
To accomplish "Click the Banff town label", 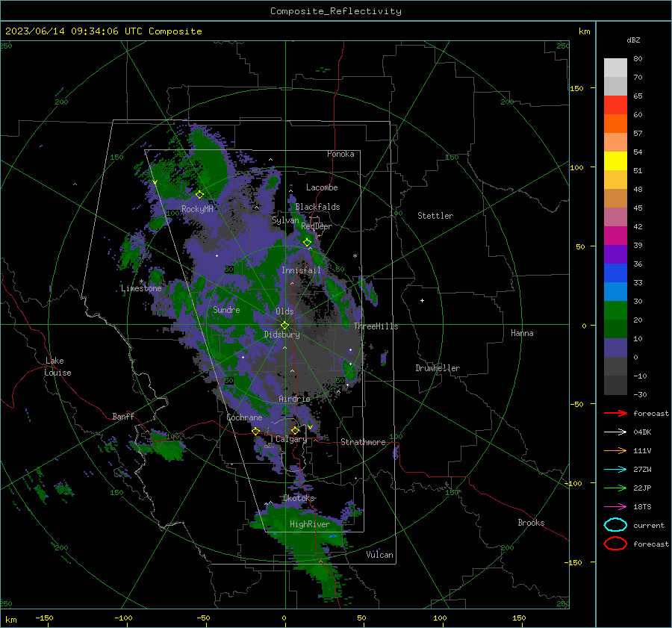I will click(123, 416).
